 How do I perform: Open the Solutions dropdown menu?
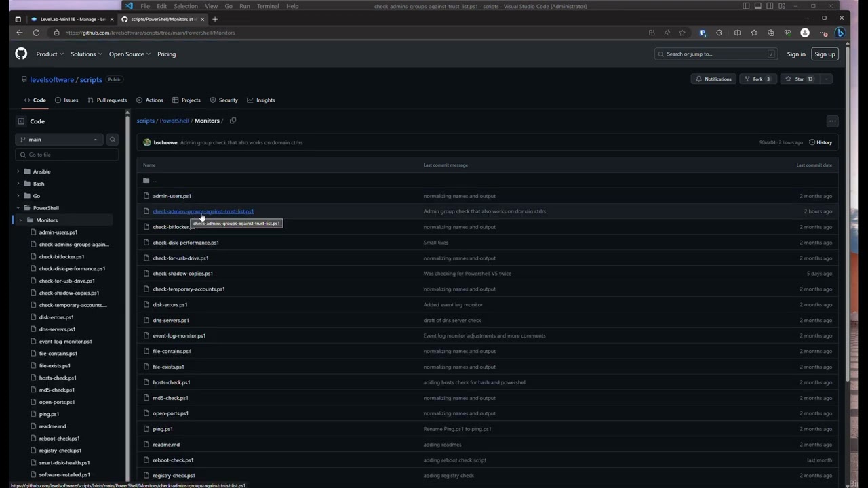coord(86,54)
